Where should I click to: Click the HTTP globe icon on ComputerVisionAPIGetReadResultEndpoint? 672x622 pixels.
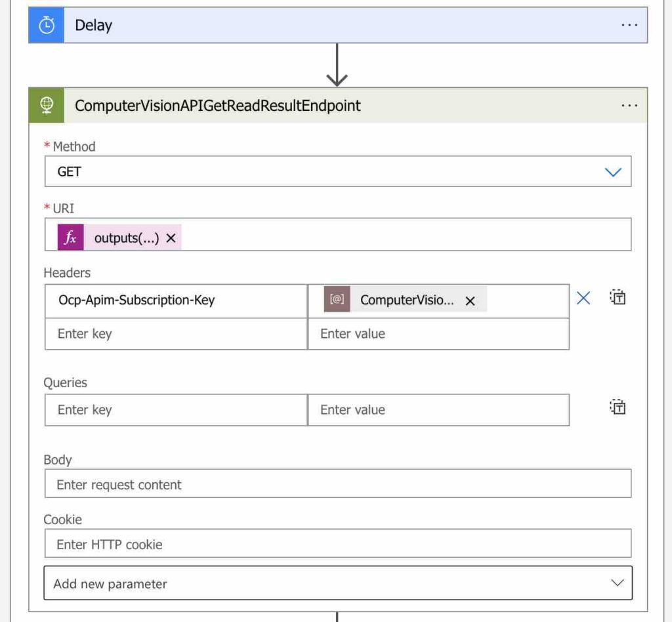tap(45, 105)
